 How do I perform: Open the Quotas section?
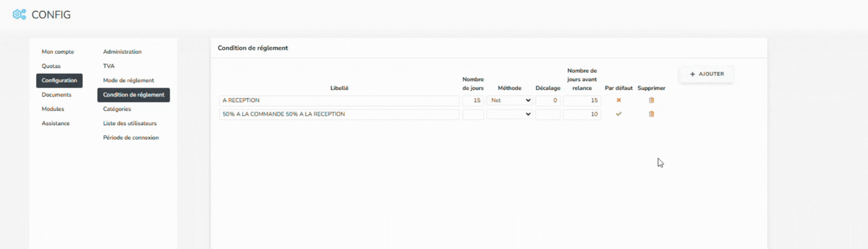pos(51,66)
